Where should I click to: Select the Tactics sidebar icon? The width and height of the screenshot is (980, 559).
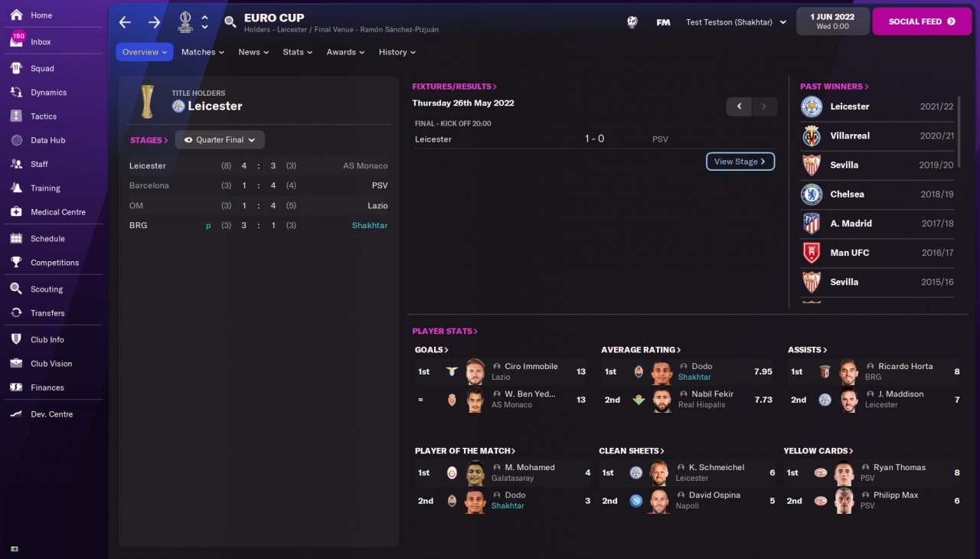(16, 116)
